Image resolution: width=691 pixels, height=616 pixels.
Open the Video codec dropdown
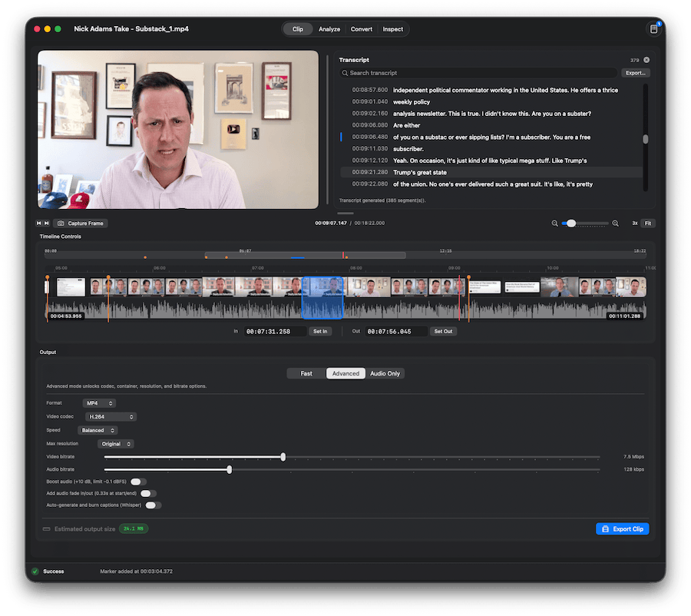click(111, 416)
